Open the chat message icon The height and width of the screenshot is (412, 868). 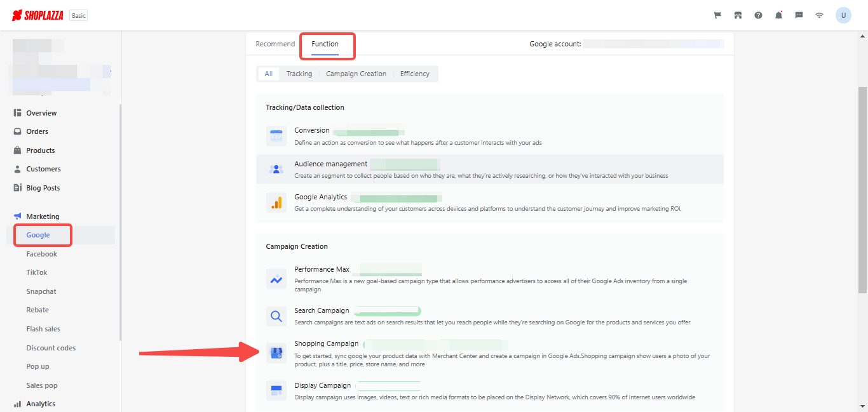(x=799, y=15)
